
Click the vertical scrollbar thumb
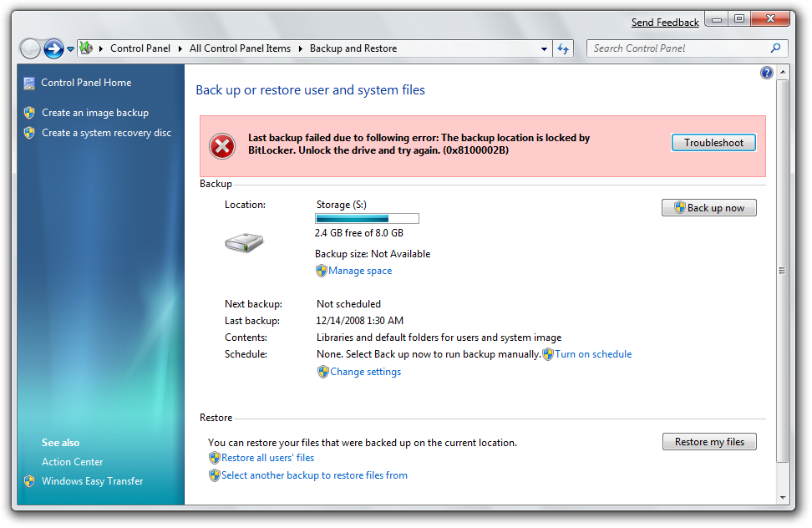pos(782,271)
